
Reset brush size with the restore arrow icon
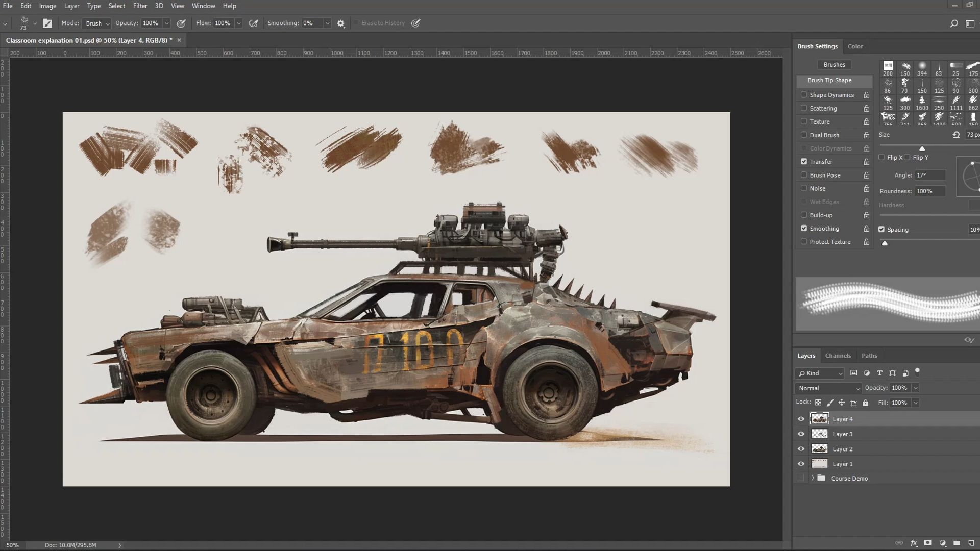[x=956, y=135]
